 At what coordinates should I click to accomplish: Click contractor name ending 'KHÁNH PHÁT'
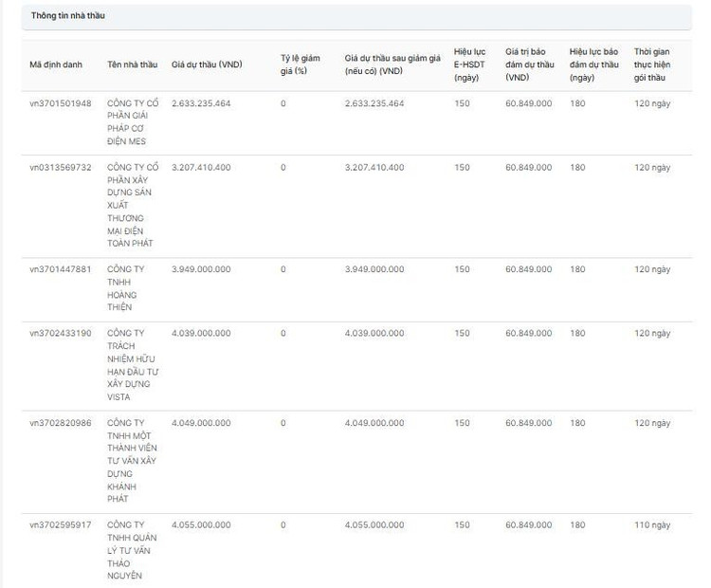click(132, 461)
